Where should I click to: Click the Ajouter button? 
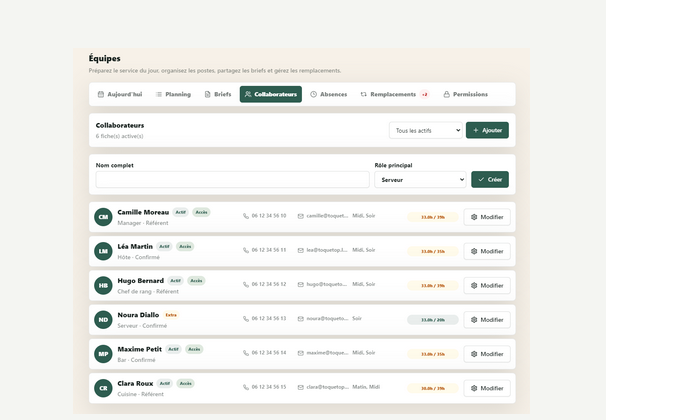(x=487, y=130)
